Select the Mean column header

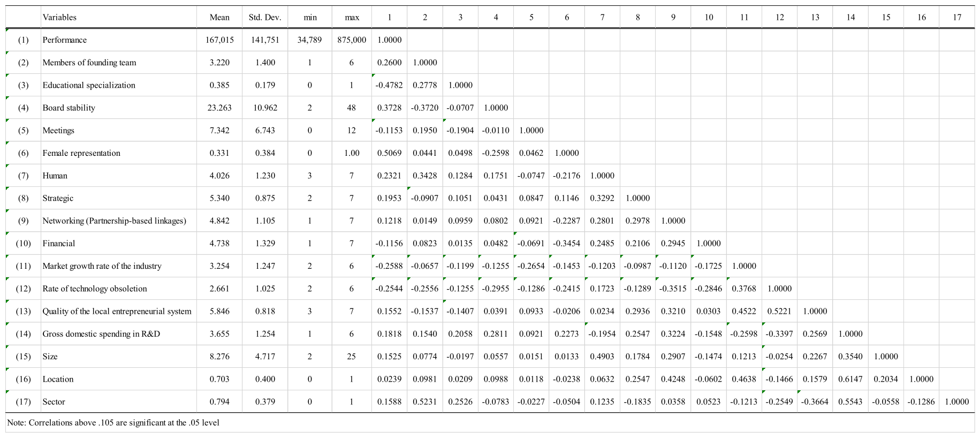pyautogui.click(x=219, y=17)
